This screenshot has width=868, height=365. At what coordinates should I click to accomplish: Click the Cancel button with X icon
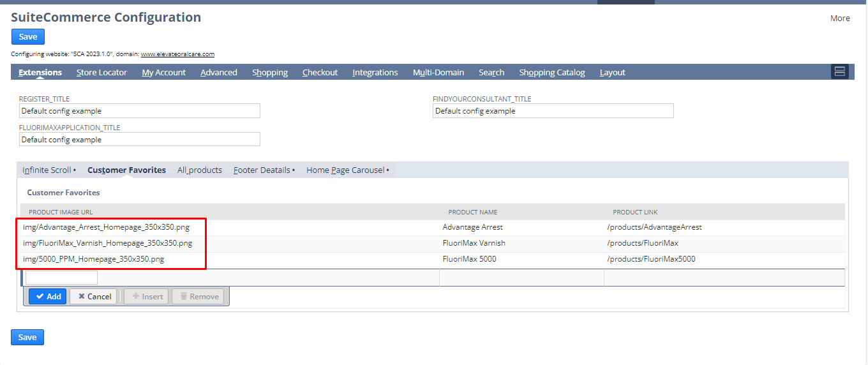tap(93, 296)
